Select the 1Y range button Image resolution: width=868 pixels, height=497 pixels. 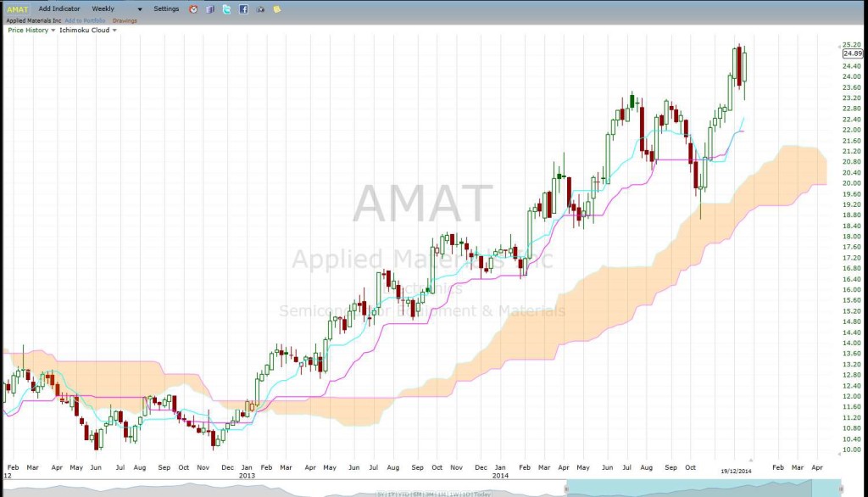tap(392, 494)
